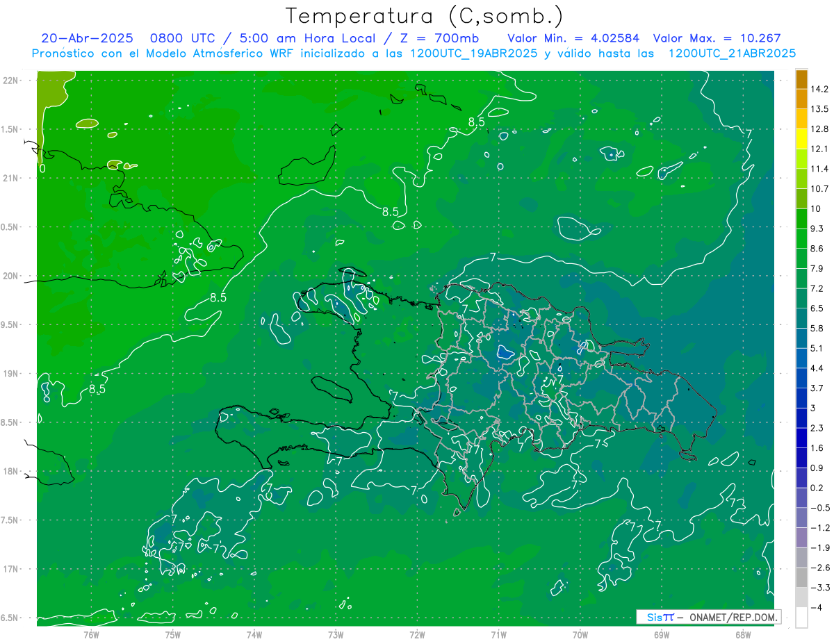Click the "14.2" colorbar label
This screenshot has height=644, width=834.
point(820,89)
